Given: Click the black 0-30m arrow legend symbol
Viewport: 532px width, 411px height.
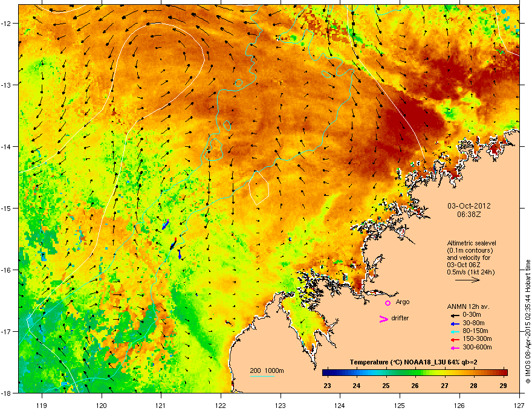Looking at the screenshot, I should click(455, 316).
